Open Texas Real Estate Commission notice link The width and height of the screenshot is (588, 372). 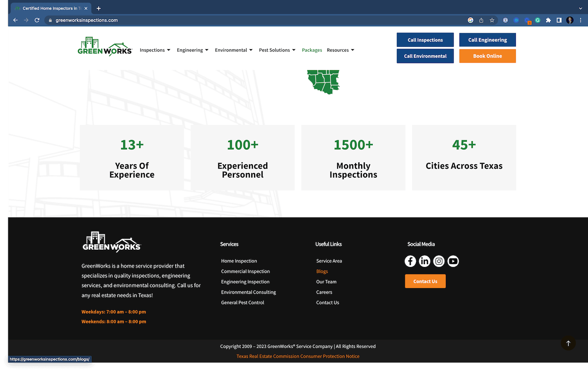coord(298,356)
